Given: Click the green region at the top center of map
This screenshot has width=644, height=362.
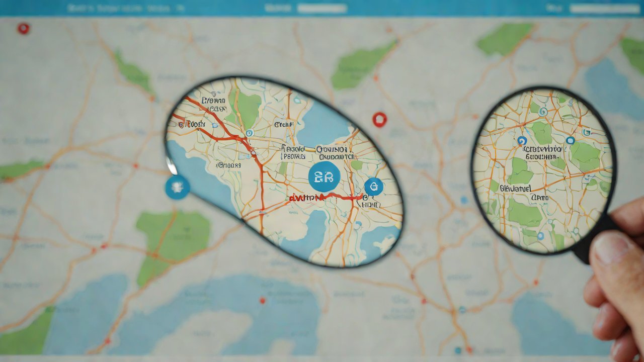Looking at the screenshot, I should pyautogui.click(x=362, y=65).
